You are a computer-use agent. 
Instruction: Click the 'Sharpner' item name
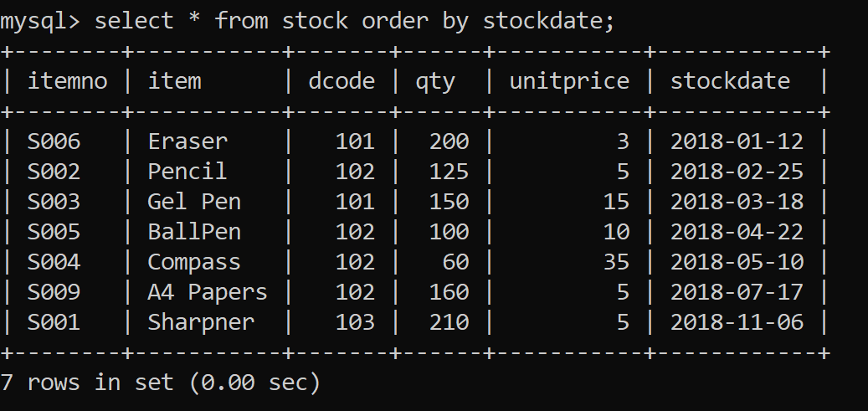pyautogui.click(x=201, y=322)
